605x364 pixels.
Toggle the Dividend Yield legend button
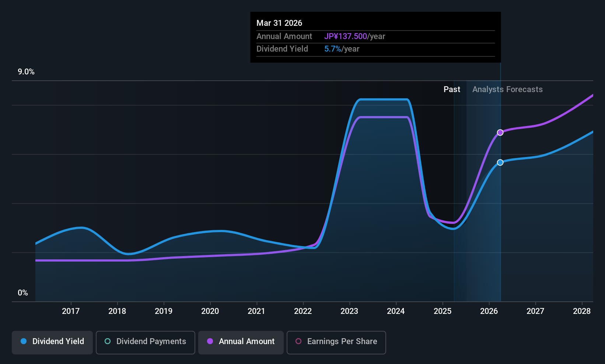click(x=52, y=343)
